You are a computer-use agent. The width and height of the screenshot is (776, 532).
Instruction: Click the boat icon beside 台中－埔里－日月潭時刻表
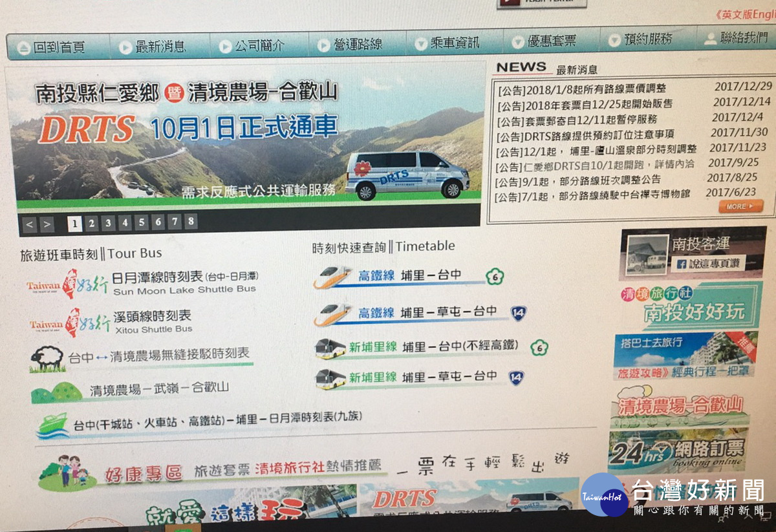click(x=53, y=425)
